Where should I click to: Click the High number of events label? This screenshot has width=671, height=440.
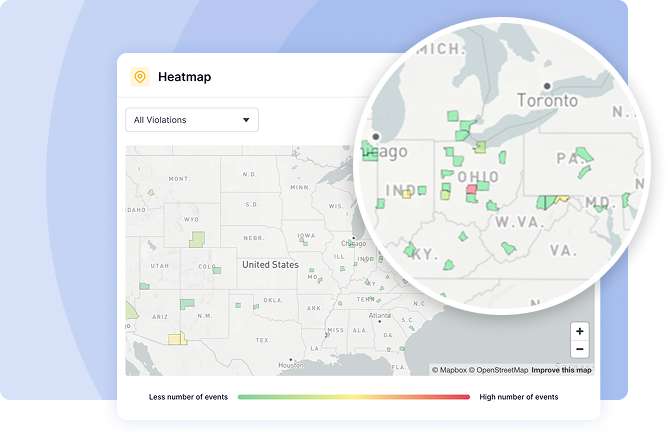[519, 397]
